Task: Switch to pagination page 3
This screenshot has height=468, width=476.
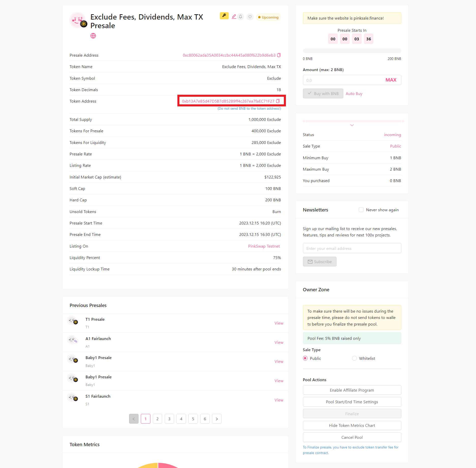Action: point(169,419)
